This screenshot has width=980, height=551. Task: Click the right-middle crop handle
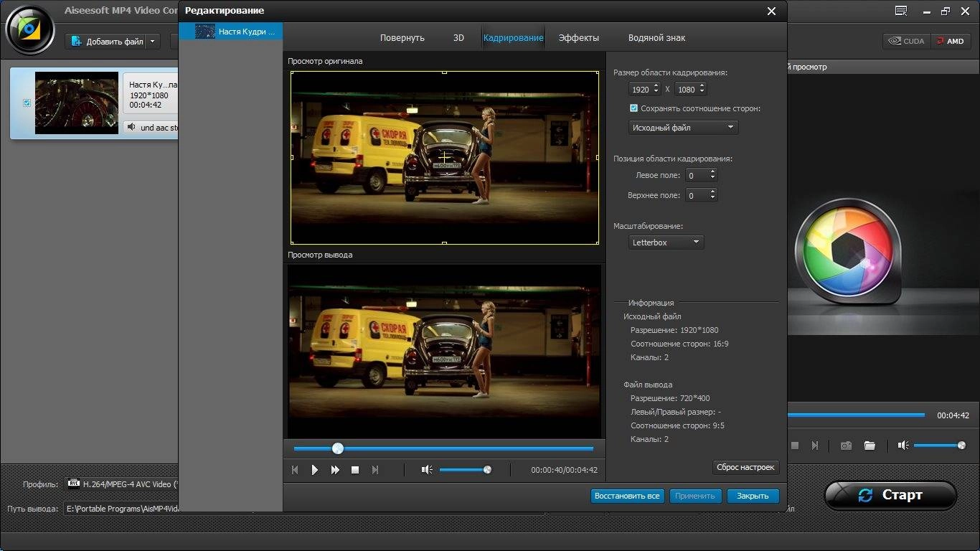[598, 157]
